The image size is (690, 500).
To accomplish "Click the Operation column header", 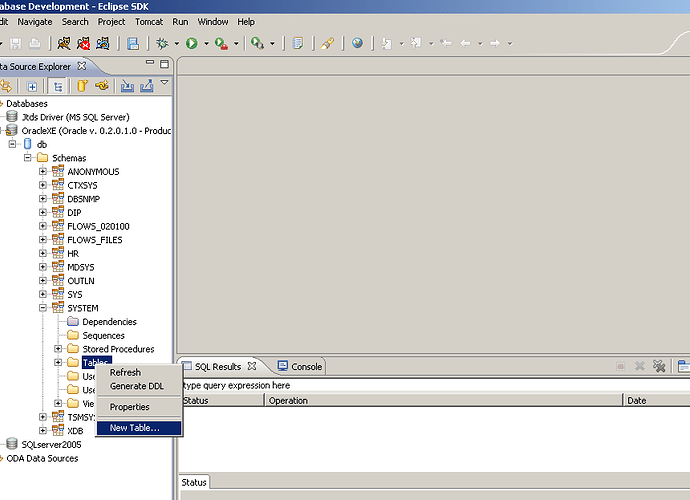I will [x=443, y=401].
